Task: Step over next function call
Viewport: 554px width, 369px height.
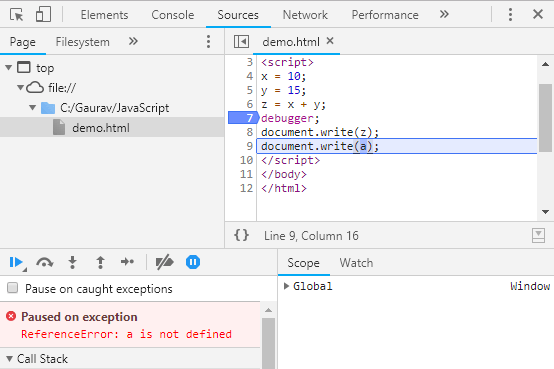Action: click(45, 262)
